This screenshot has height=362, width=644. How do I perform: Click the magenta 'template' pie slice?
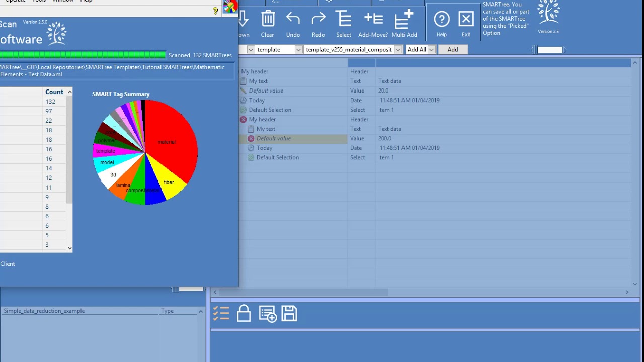[x=106, y=151]
